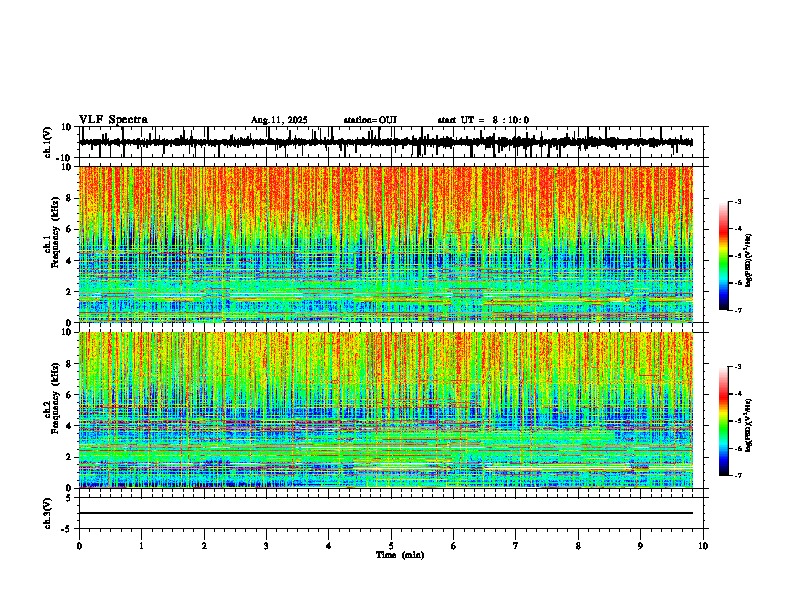The image size is (792, 612).
Task: Click the flat ch.3 voltage trace
Action: pyautogui.click(x=386, y=513)
